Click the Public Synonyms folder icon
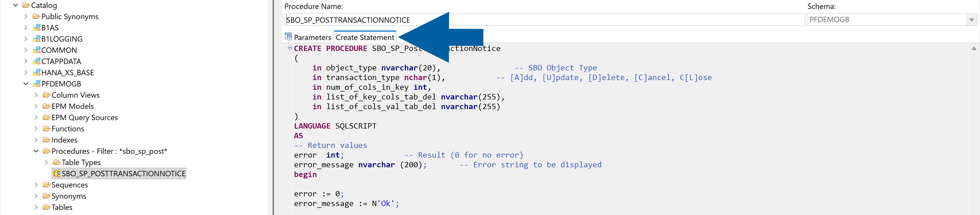Screen dimensions: 980x215 click(36, 16)
